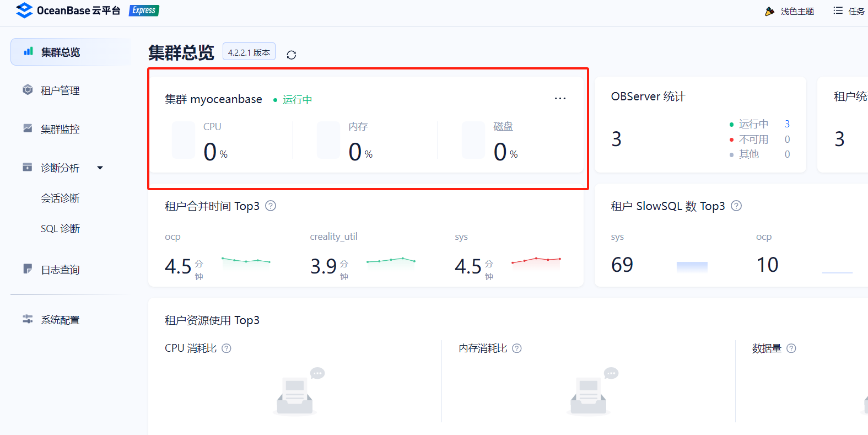Click the diagnostic analysis sidebar icon
Viewport: 868px width, 435px height.
(28, 167)
